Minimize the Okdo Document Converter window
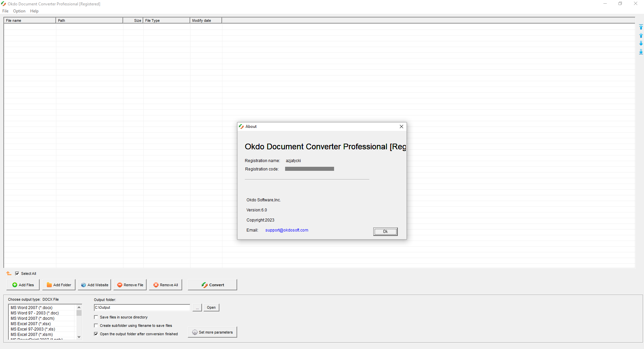Viewport: 644px width, 349px height. pos(605,4)
